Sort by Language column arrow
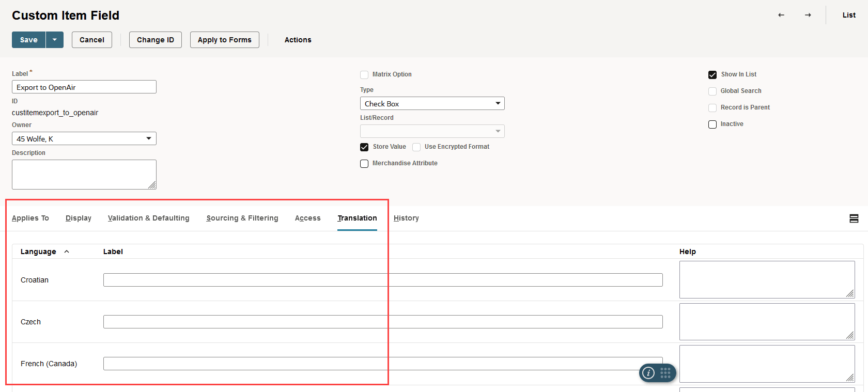This screenshot has height=392, width=868. coord(67,252)
